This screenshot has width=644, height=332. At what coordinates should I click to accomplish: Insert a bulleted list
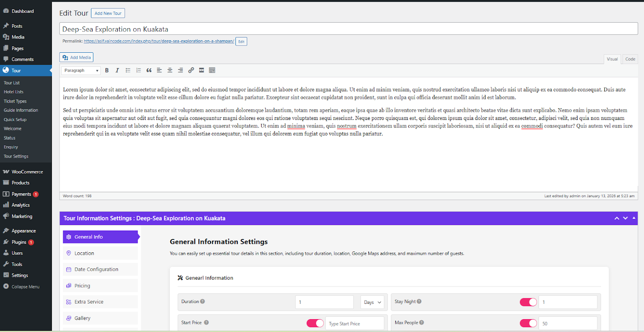(x=128, y=70)
